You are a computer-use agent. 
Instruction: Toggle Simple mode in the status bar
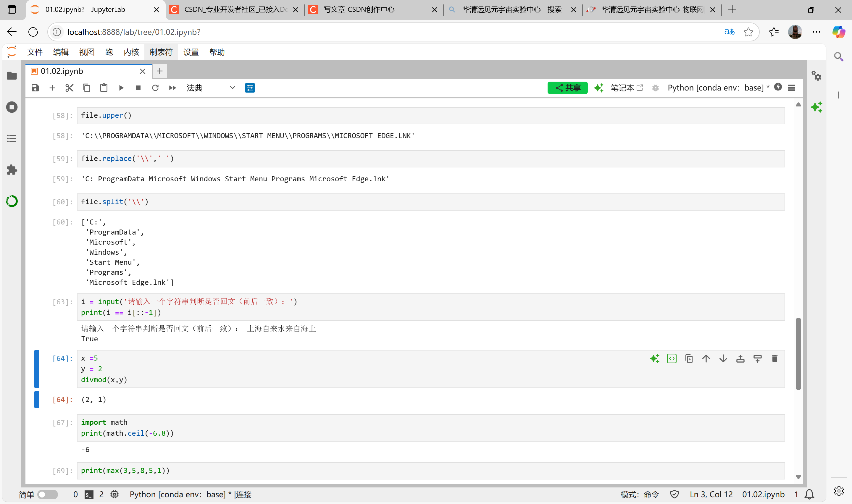[48, 495]
